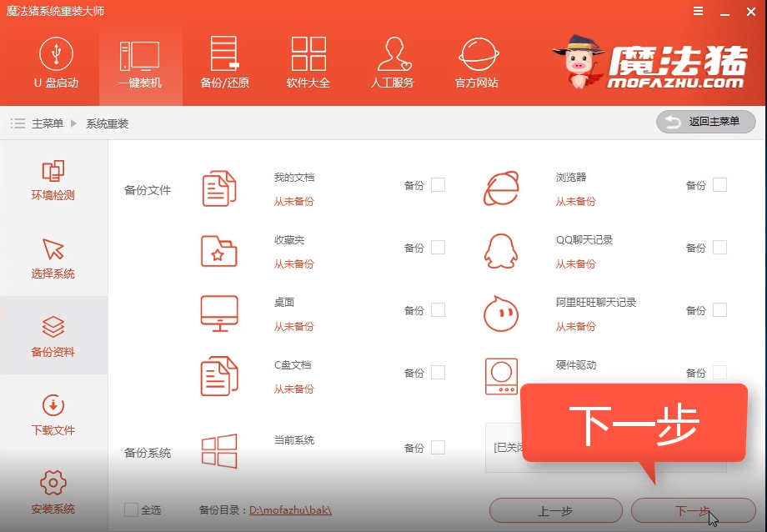Check the 全选 select-all checkbox
The height and width of the screenshot is (532, 767).
coord(131,510)
